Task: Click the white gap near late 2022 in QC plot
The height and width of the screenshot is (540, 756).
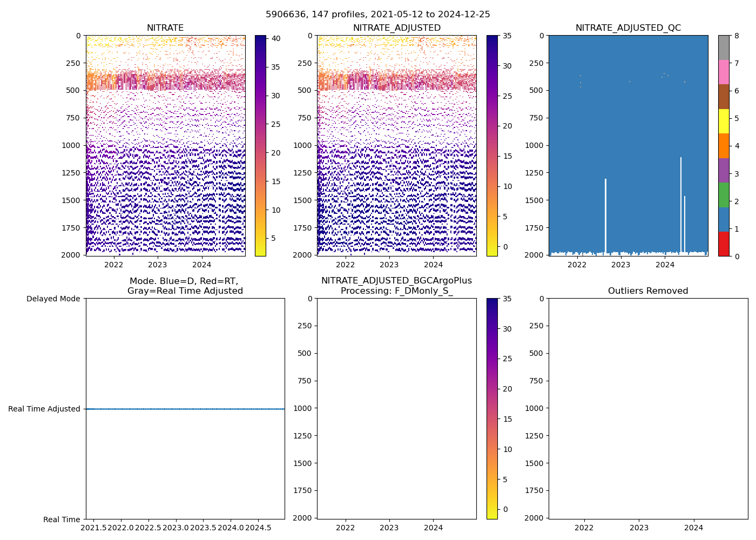Action: (x=605, y=216)
